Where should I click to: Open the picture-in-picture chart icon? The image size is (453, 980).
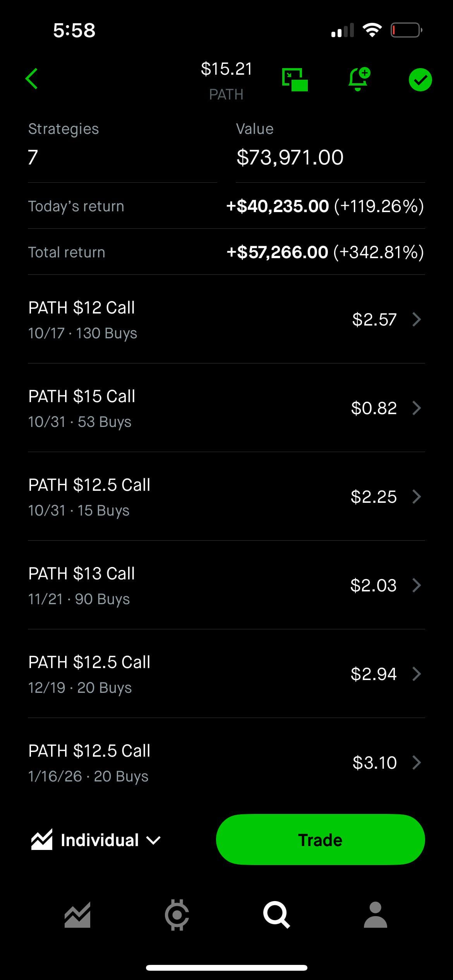click(295, 80)
